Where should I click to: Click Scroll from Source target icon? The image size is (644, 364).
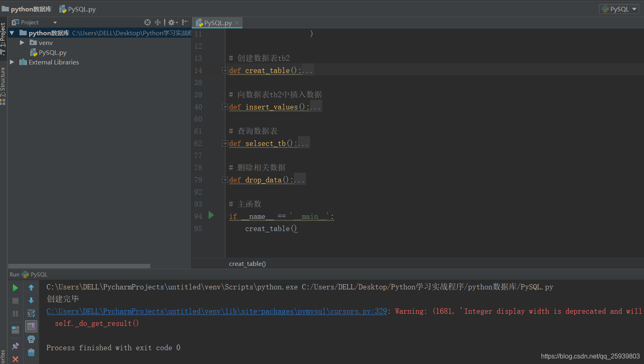pyautogui.click(x=148, y=22)
